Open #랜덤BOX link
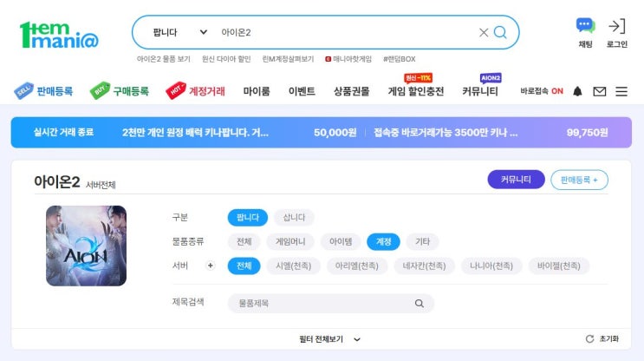 pos(400,59)
